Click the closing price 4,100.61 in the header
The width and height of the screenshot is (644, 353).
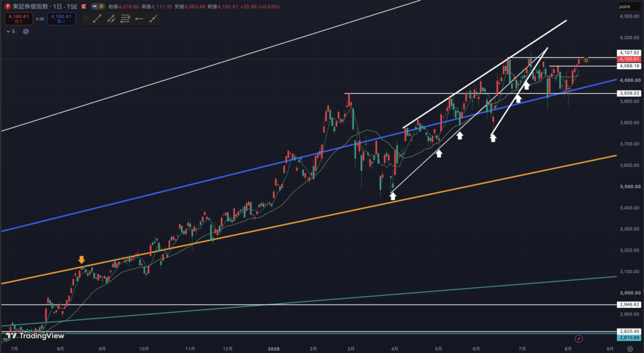coord(229,6)
